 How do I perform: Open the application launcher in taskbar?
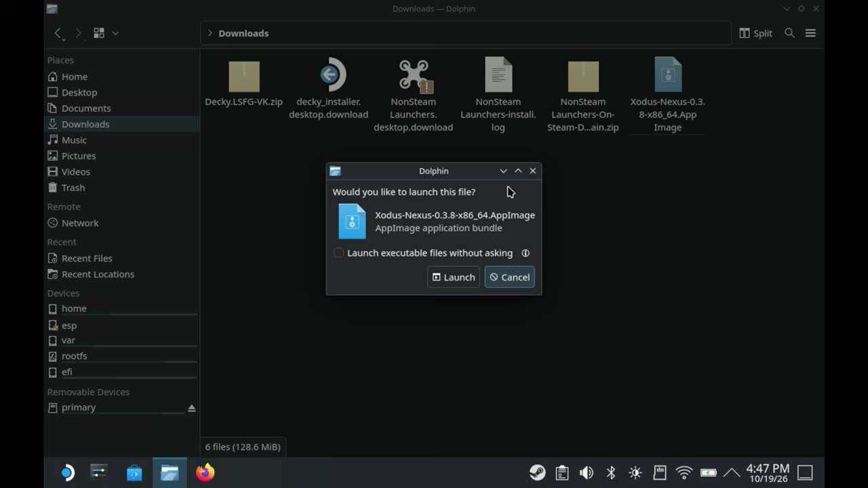click(x=67, y=472)
